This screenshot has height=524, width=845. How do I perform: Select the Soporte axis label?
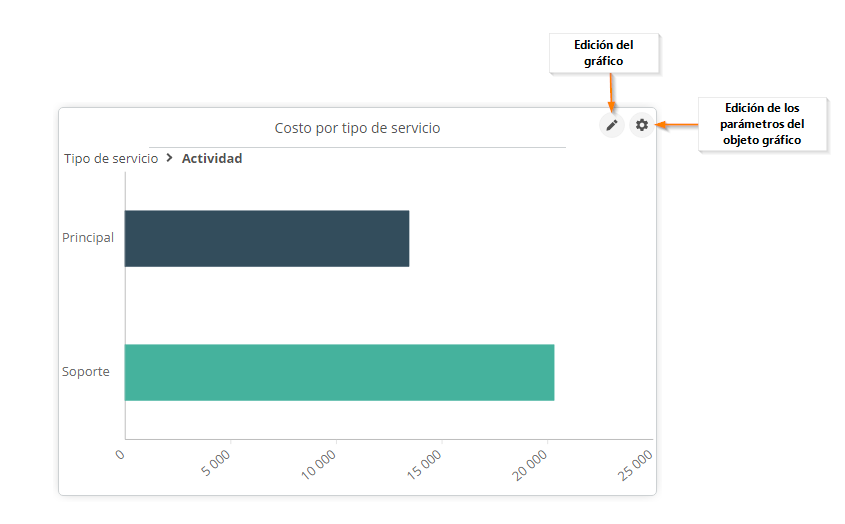(86, 372)
